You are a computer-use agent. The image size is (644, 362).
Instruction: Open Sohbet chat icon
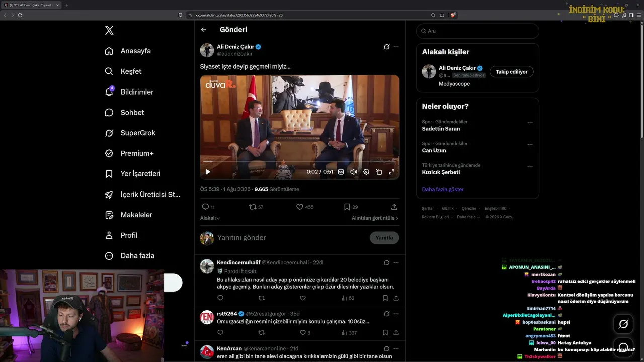(109, 113)
